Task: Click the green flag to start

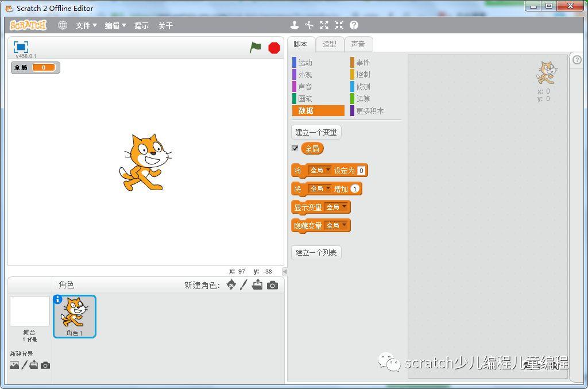Action: [256, 48]
